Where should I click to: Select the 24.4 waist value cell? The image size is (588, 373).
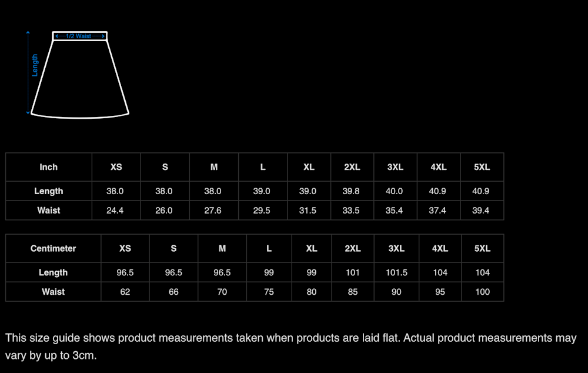coord(115,210)
